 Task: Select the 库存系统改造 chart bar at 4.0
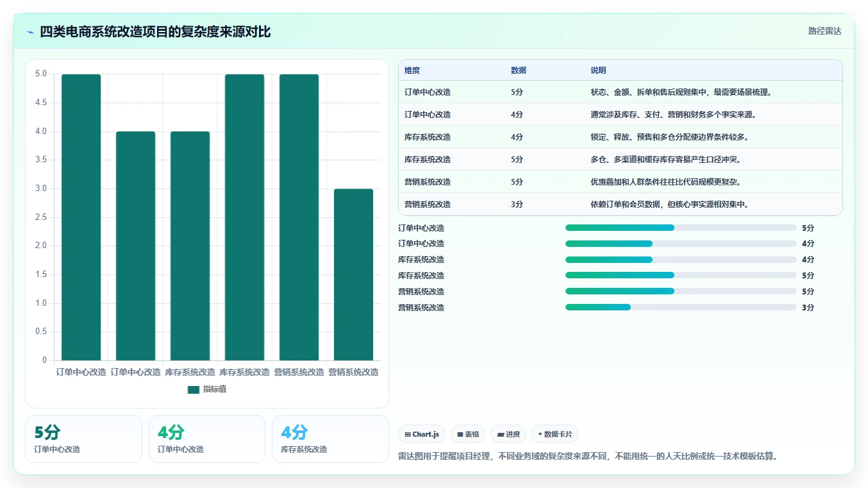(190, 246)
